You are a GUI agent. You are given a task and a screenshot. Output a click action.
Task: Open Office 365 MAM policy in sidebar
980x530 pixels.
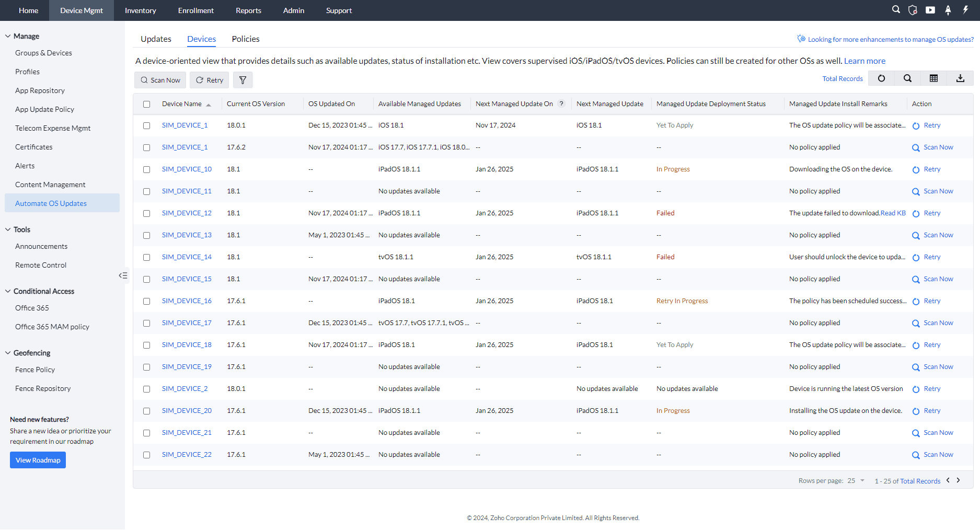(52, 327)
